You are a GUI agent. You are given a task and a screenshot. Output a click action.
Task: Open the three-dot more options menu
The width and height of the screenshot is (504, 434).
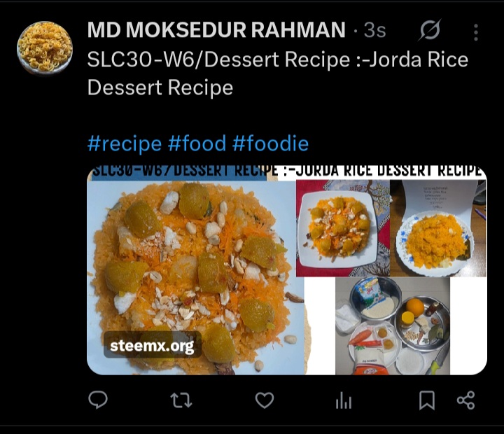(x=476, y=32)
